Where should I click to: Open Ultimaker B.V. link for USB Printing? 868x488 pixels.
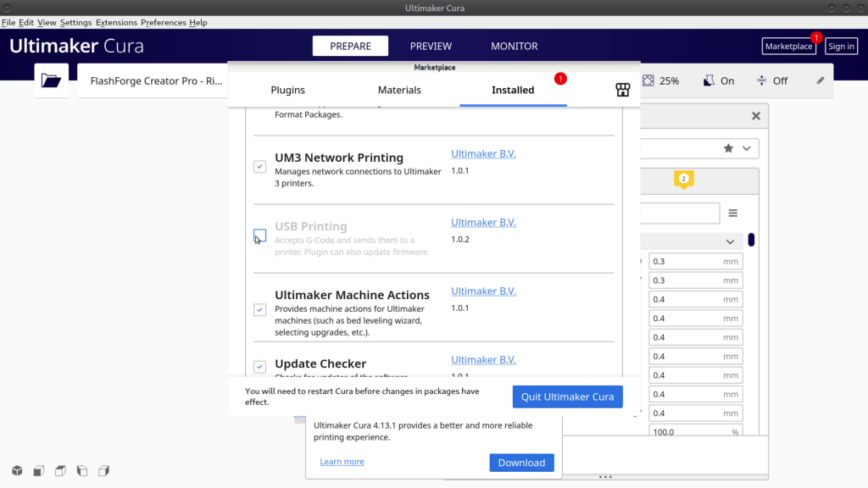[483, 223]
